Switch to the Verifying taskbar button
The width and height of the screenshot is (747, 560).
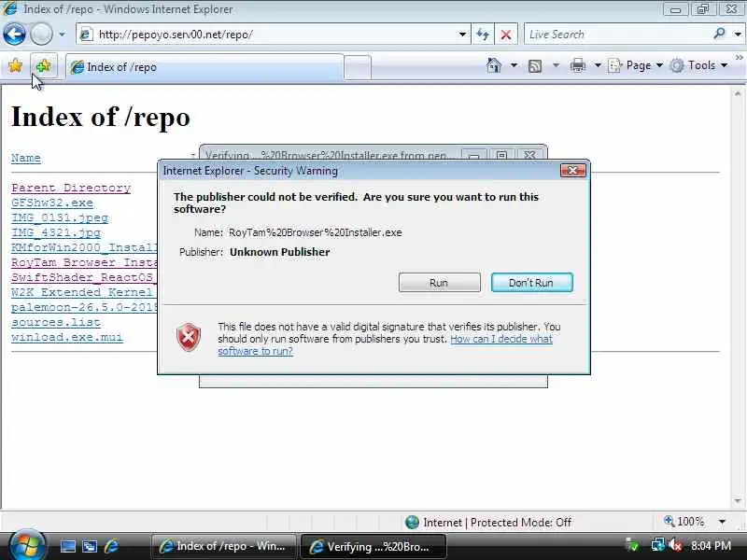coord(373,546)
